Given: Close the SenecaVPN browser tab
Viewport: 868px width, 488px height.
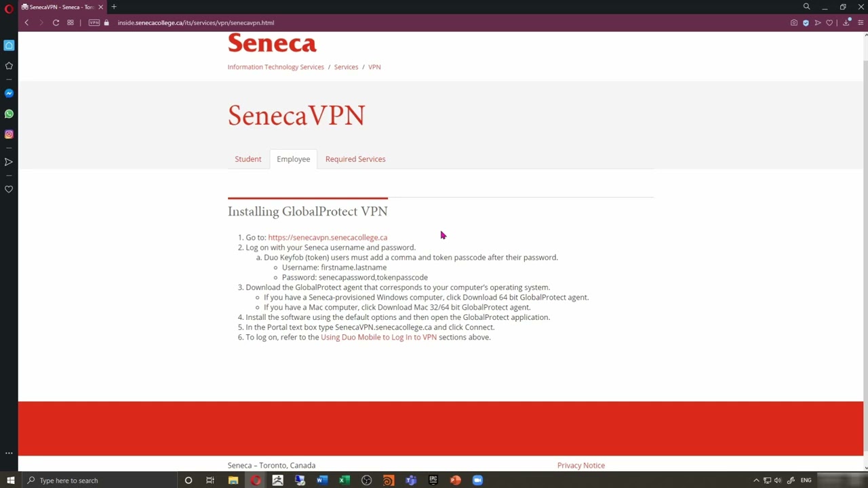Looking at the screenshot, I should coord(100,7).
